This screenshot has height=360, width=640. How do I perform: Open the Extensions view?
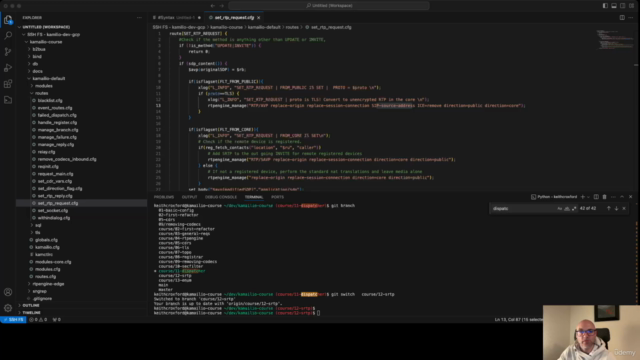(8, 84)
